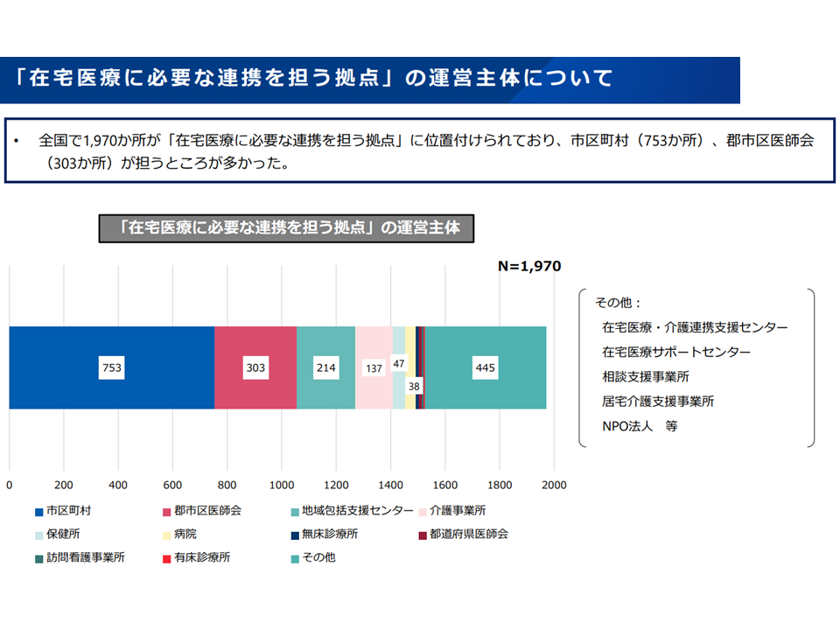The height and width of the screenshot is (630, 840).
Task: Click the 郡市区医師会 legend color swatch
Action: coord(166,510)
